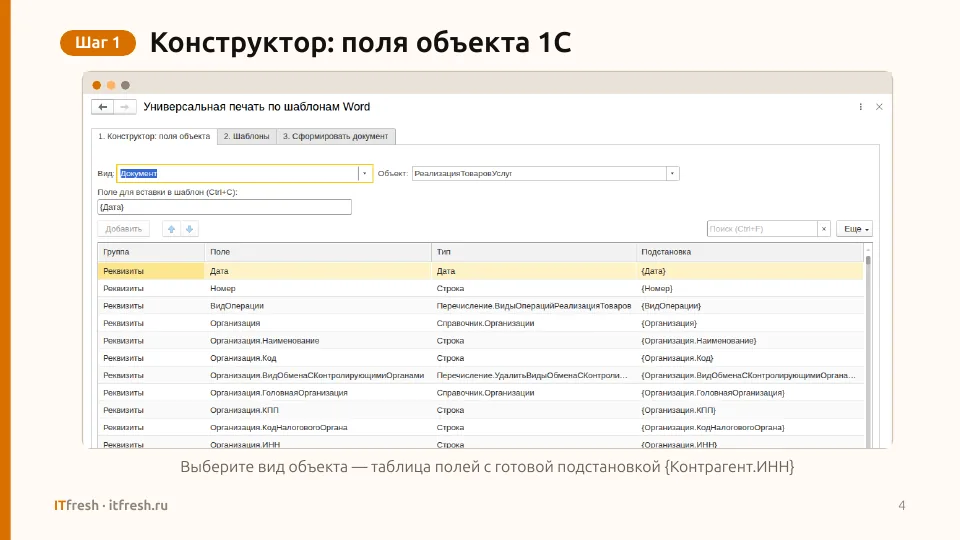Select Организация.ВидОбменаСКонтролирующимиОрганами field cell
960x540 pixels.
click(318, 375)
